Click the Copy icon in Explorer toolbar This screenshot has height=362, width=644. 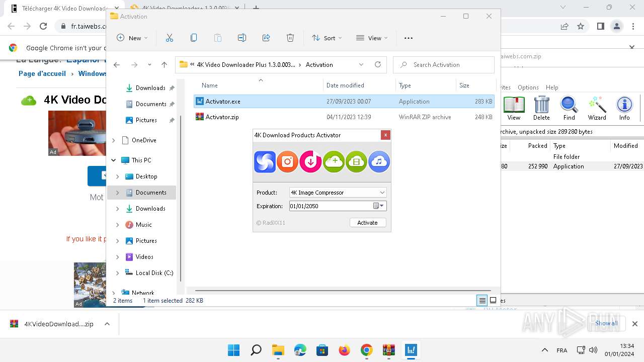pos(194,38)
